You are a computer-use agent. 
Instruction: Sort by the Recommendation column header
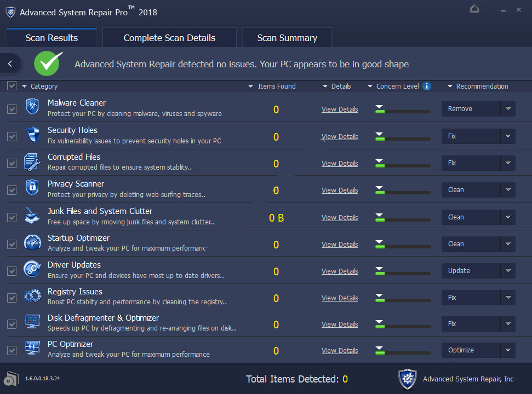(x=478, y=86)
